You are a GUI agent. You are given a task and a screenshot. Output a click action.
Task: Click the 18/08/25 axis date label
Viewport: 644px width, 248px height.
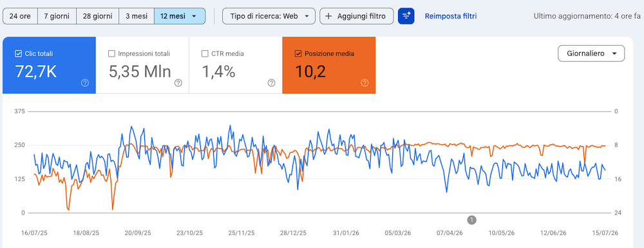(x=86, y=233)
